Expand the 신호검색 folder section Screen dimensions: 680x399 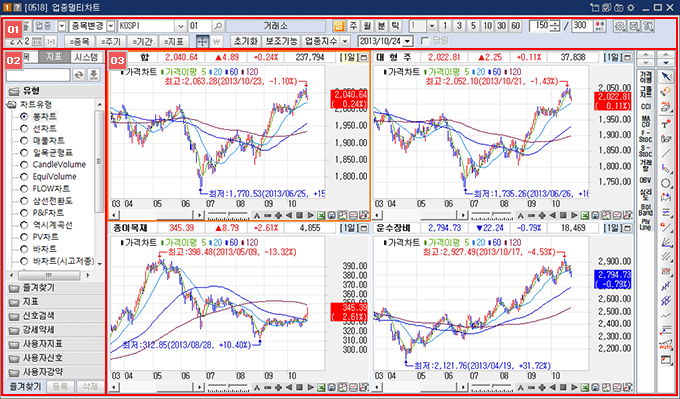click(x=56, y=317)
